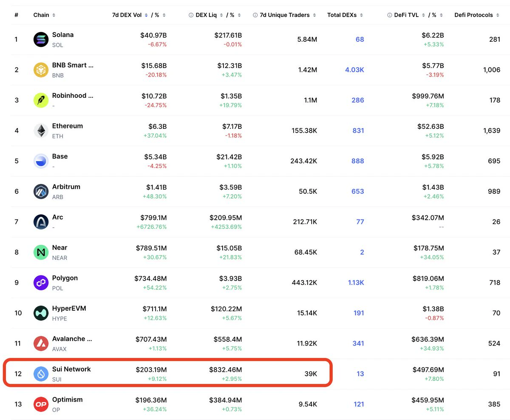Click Polygon's 443.12K unique traders value
The height and width of the screenshot is (420, 510).
pyautogui.click(x=304, y=283)
